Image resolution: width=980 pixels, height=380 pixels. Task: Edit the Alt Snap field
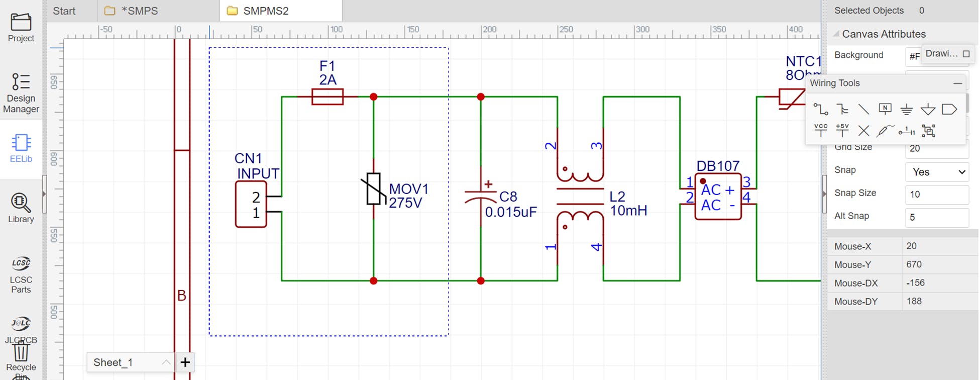937,218
